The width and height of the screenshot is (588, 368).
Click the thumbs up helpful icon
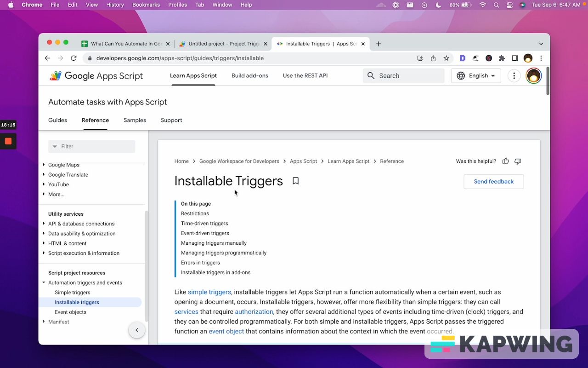pos(506,161)
